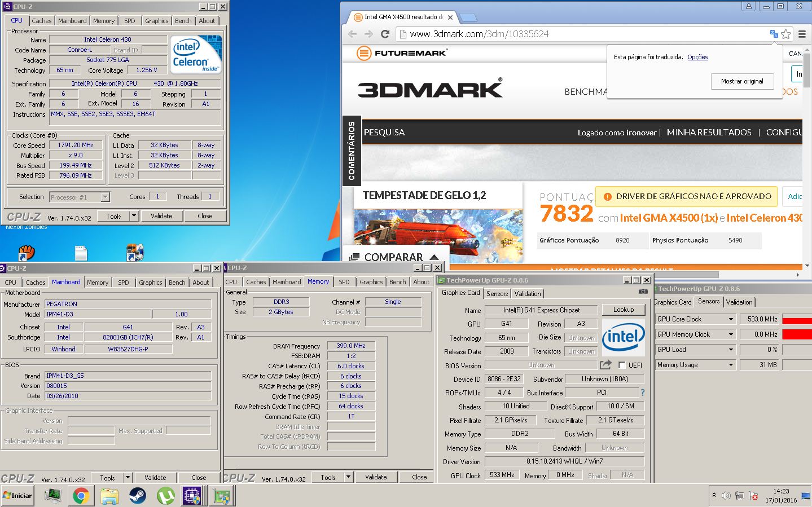Viewport: 812px width, 507px height.
Task: Click the Futuremark logo
Action: [x=402, y=53]
